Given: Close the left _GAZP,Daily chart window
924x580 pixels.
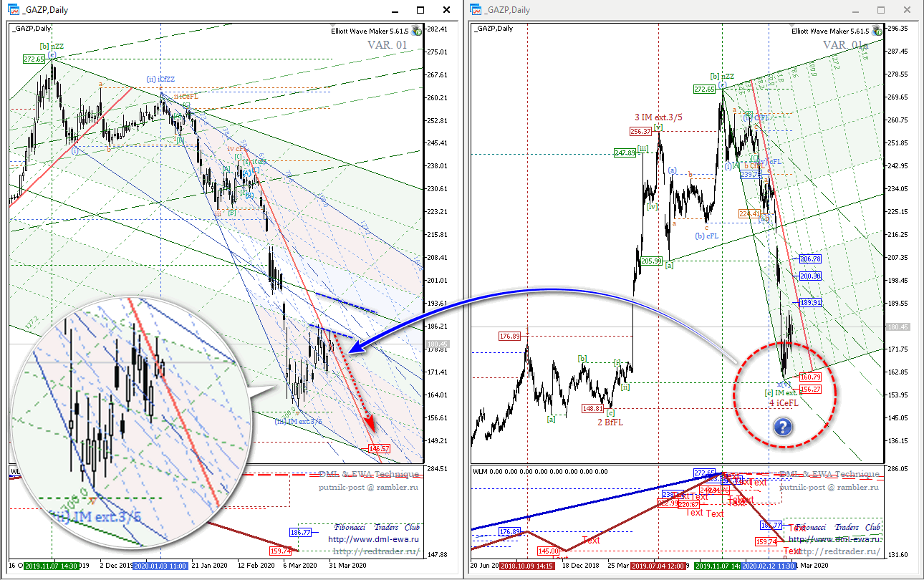Looking at the screenshot, I should coord(446,10).
